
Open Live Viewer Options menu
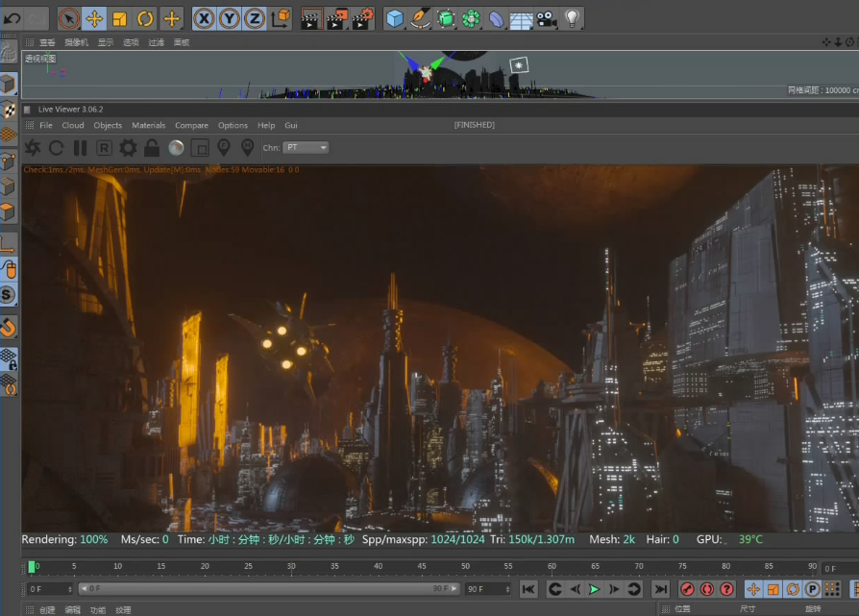click(233, 126)
